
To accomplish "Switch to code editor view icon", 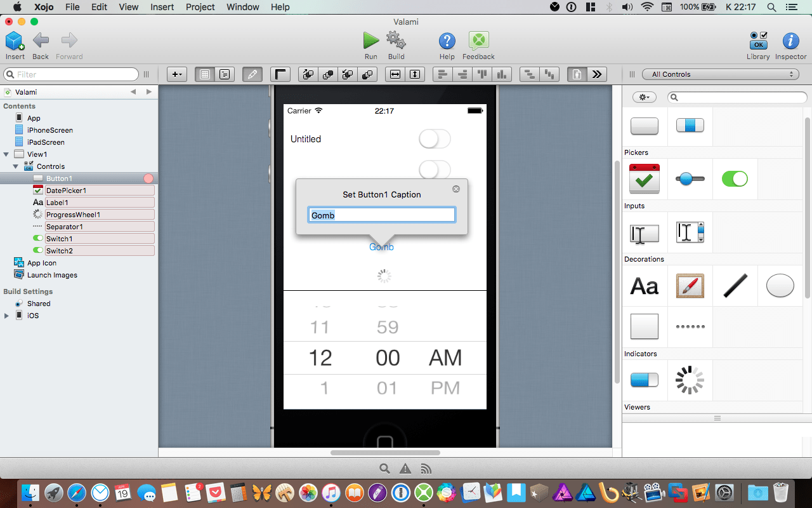I will point(225,74).
